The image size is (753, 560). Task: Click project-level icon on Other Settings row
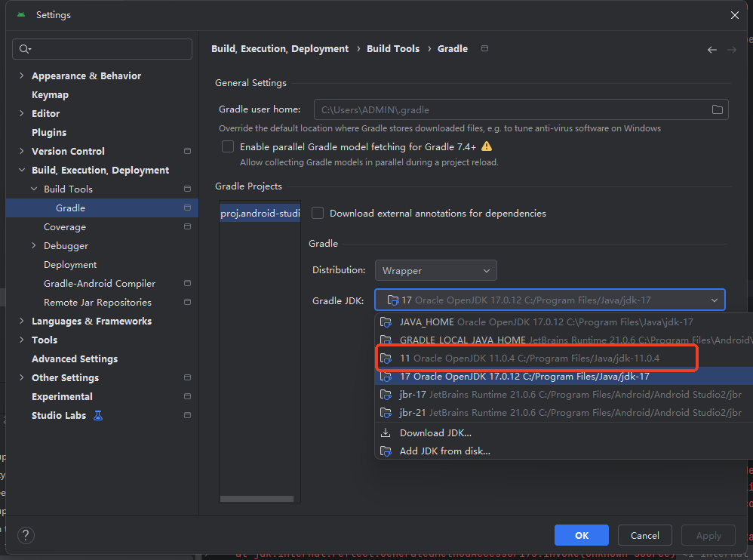[187, 377]
